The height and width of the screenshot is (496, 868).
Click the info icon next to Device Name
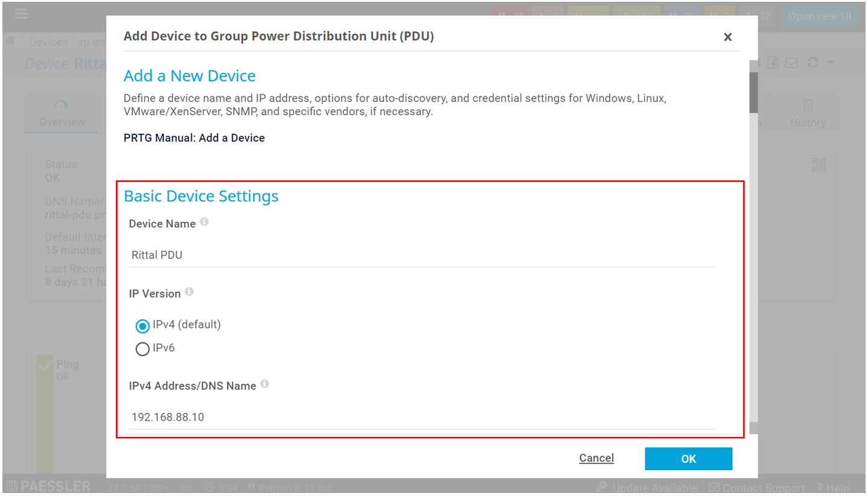pos(204,222)
